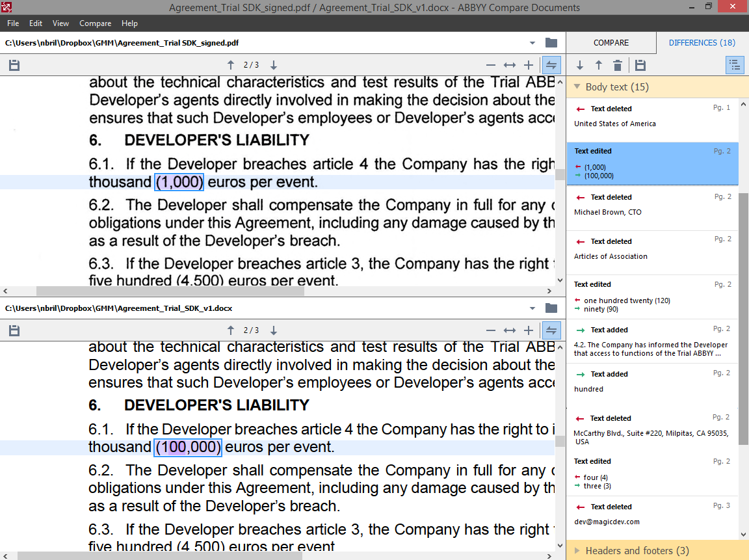Open the Compare menu

[95, 23]
